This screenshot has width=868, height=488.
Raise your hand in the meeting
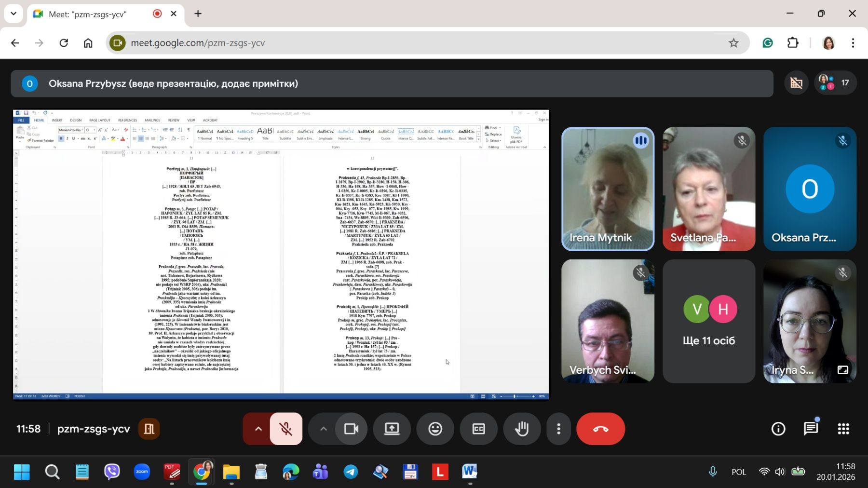point(522,429)
